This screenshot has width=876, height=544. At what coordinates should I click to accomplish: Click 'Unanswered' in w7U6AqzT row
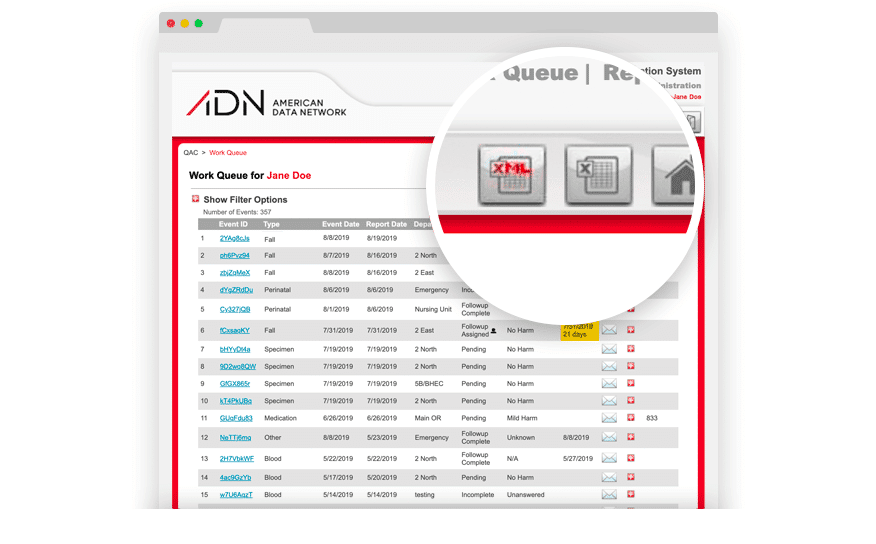coord(525,495)
